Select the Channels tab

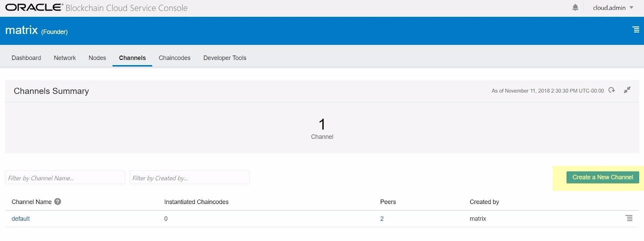[x=132, y=58]
